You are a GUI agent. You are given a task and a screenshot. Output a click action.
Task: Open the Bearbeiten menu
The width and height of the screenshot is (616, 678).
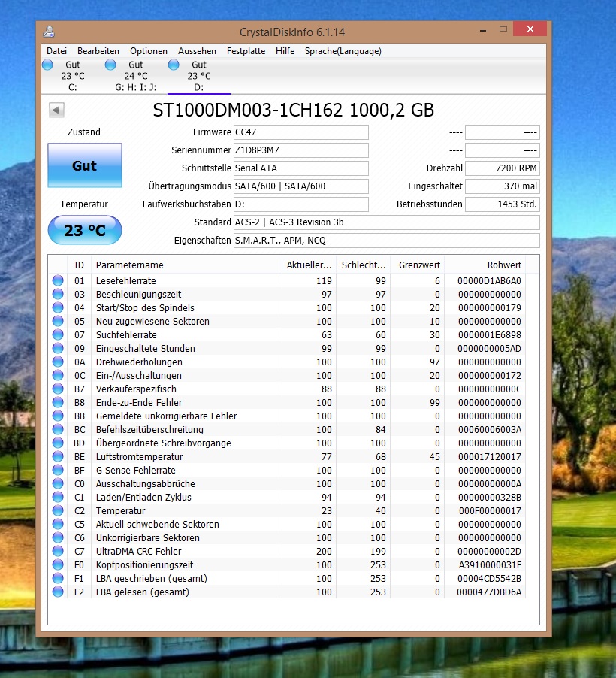(98, 51)
